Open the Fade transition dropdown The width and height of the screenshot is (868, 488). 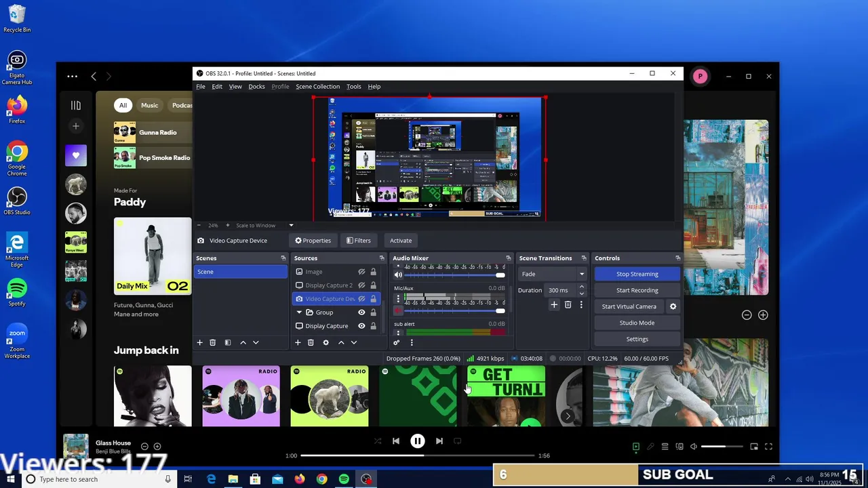pos(553,274)
